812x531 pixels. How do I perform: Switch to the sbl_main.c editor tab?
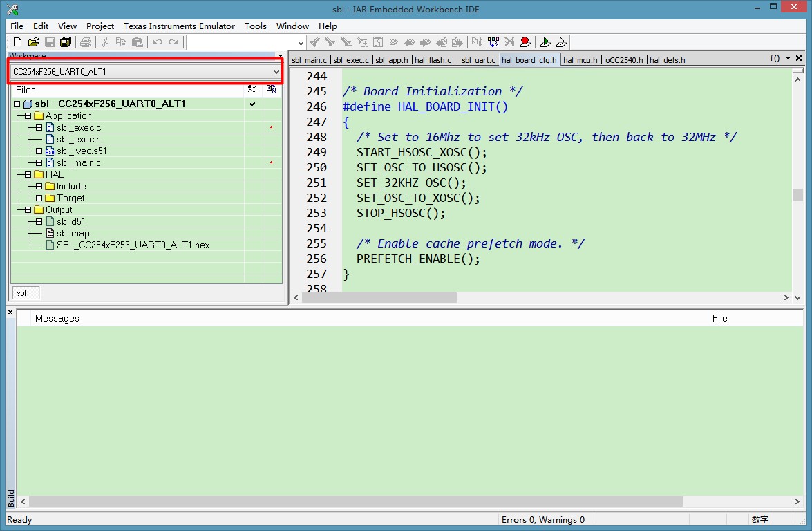tap(310, 60)
